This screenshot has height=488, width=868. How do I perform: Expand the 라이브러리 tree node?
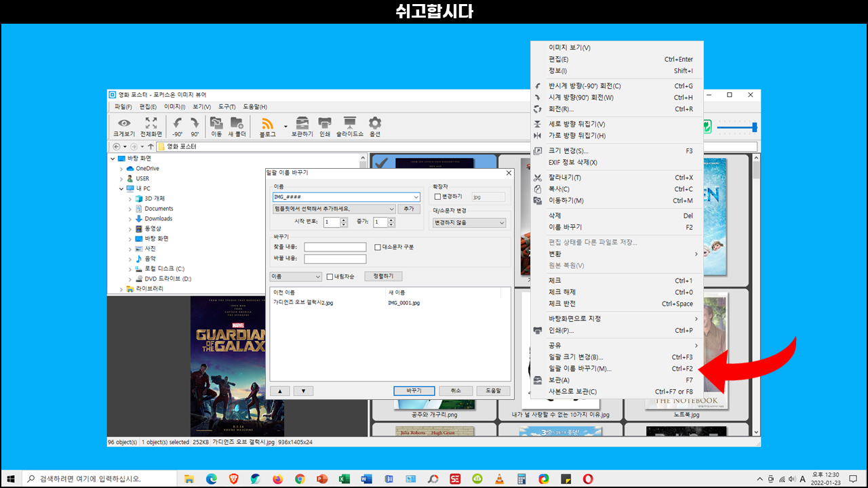[121, 288]
